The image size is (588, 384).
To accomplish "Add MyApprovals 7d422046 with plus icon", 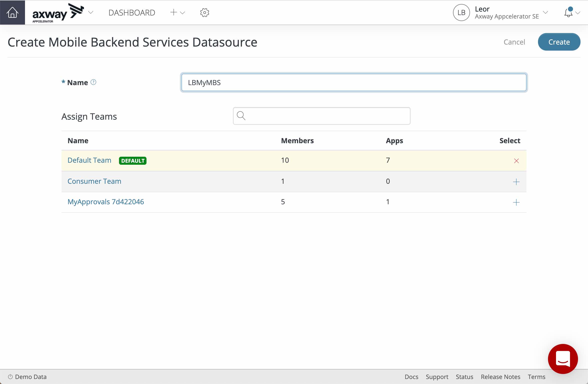I will tap(516, 202).
